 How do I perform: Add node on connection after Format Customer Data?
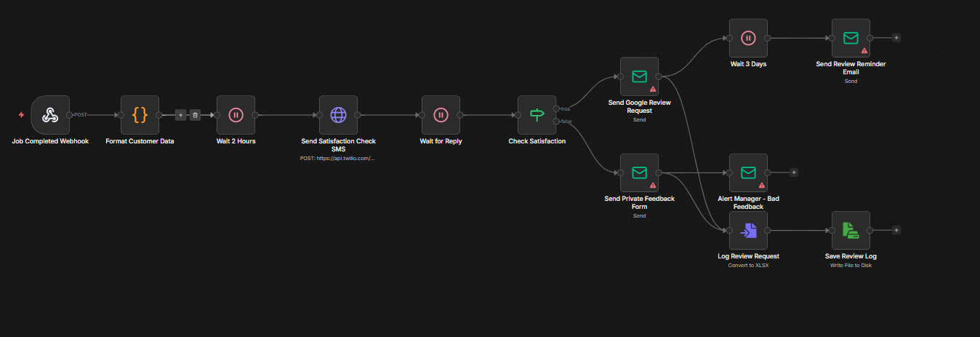[x=180, y=115]
